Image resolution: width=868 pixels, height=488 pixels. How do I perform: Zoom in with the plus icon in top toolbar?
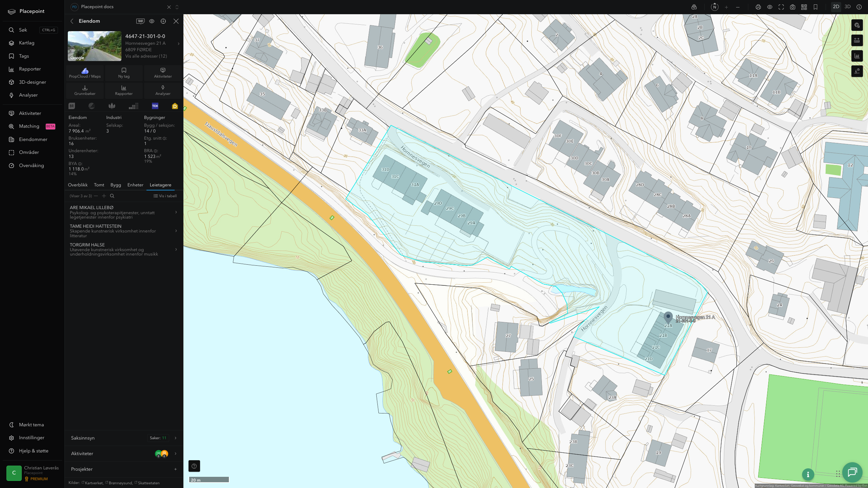[x=726, y=7]
